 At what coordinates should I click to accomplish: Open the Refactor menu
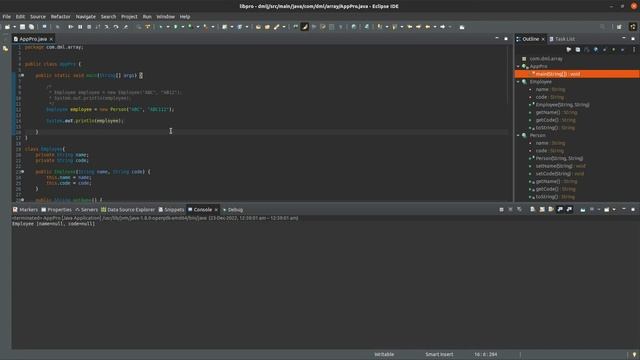(60, 17)
